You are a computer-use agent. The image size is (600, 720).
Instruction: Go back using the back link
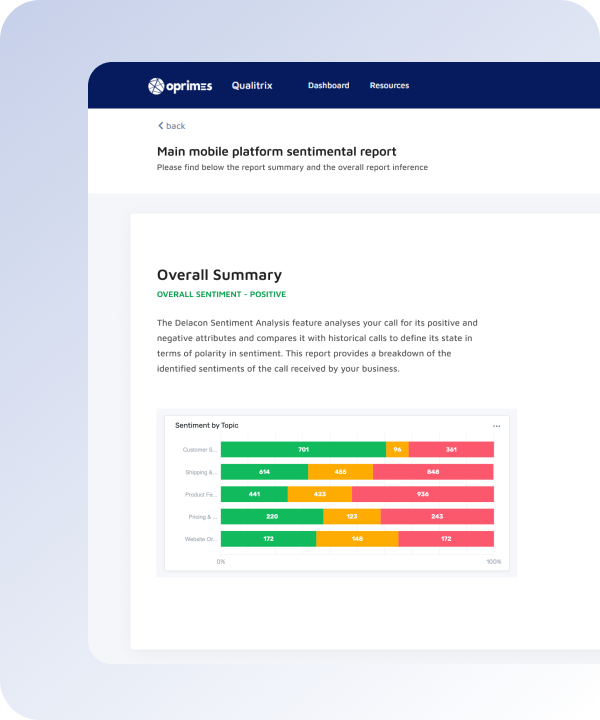coord(175,126)
